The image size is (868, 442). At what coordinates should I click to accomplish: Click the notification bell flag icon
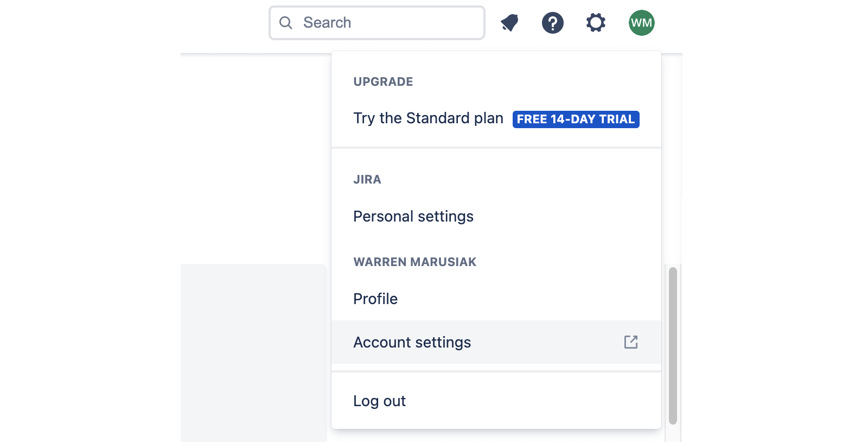point(509,22)
